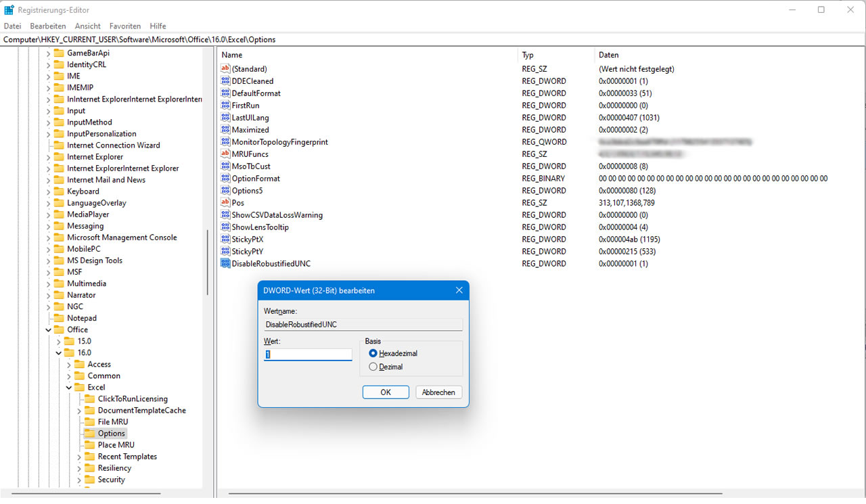Open the Bearbeiten menu
Screen dimensions: 866x504
[48, 26]
